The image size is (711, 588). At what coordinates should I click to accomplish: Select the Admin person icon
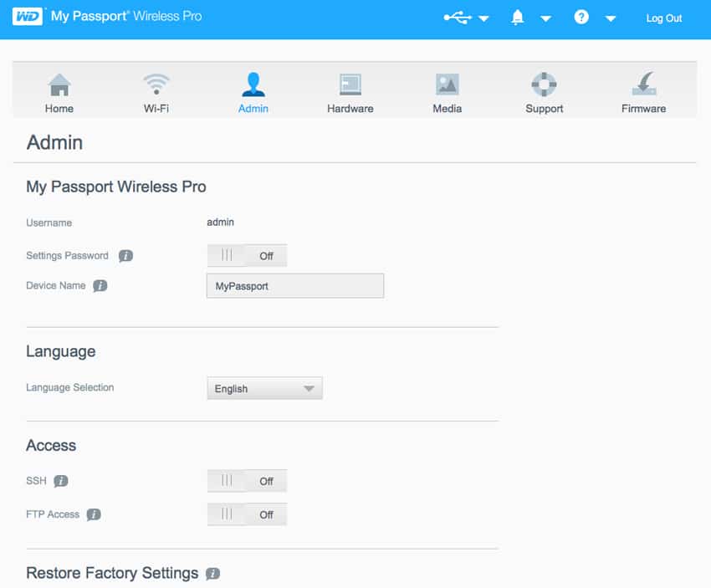coord(253,84)
